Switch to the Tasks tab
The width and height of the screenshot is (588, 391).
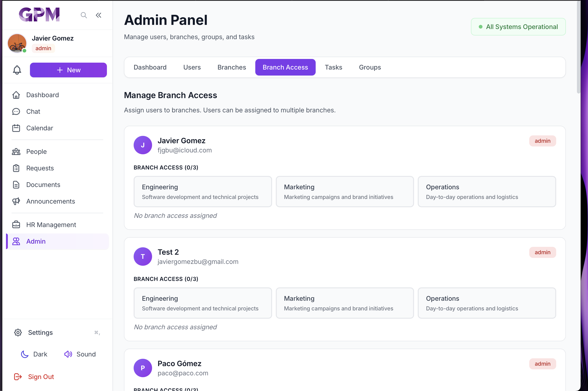coord(333,67)
